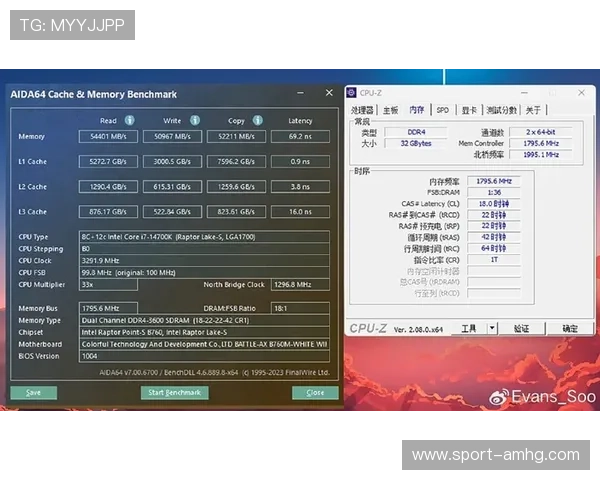Click the Write info icon

pos(195,120)
